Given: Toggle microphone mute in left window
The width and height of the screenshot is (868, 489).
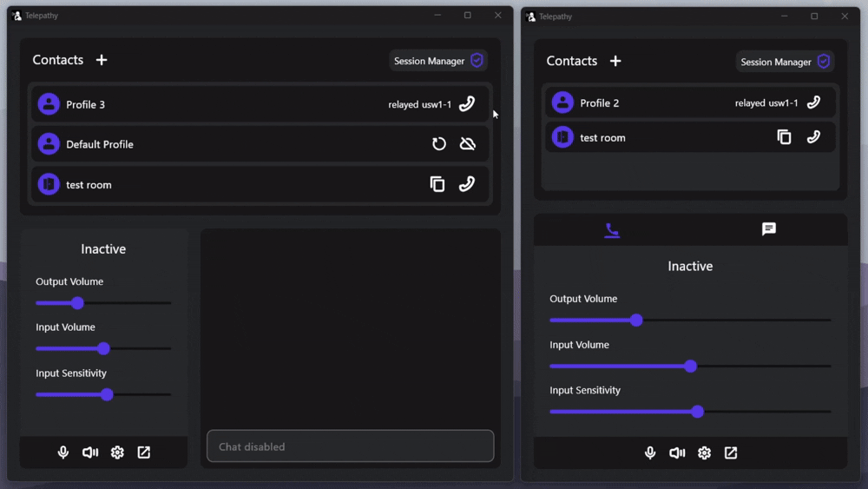Looking at the screenshot, I should coord(63,453).
